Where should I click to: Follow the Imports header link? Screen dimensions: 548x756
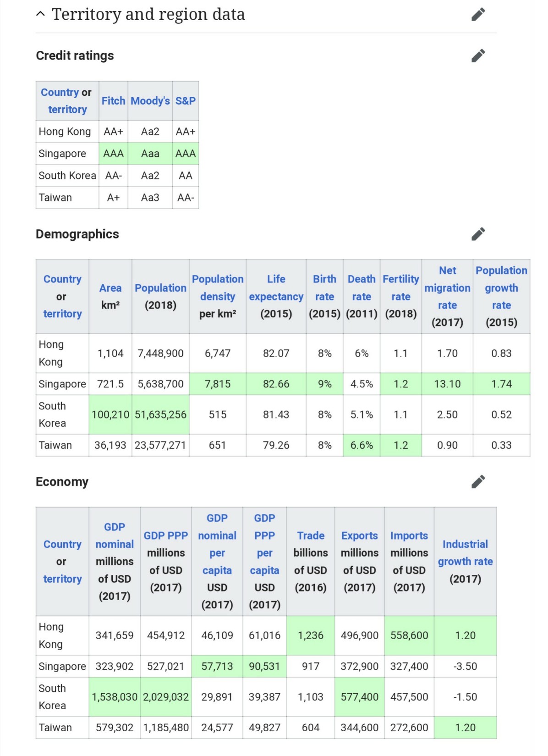pos(409,535)
